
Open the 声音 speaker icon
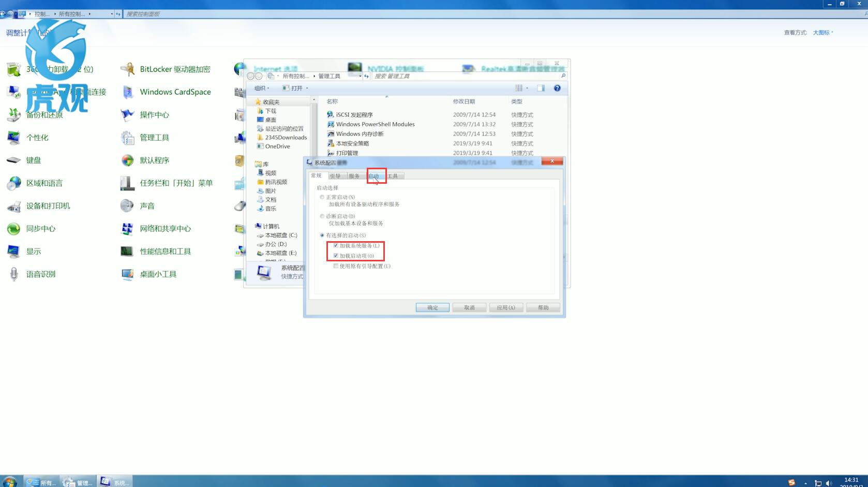127,206
